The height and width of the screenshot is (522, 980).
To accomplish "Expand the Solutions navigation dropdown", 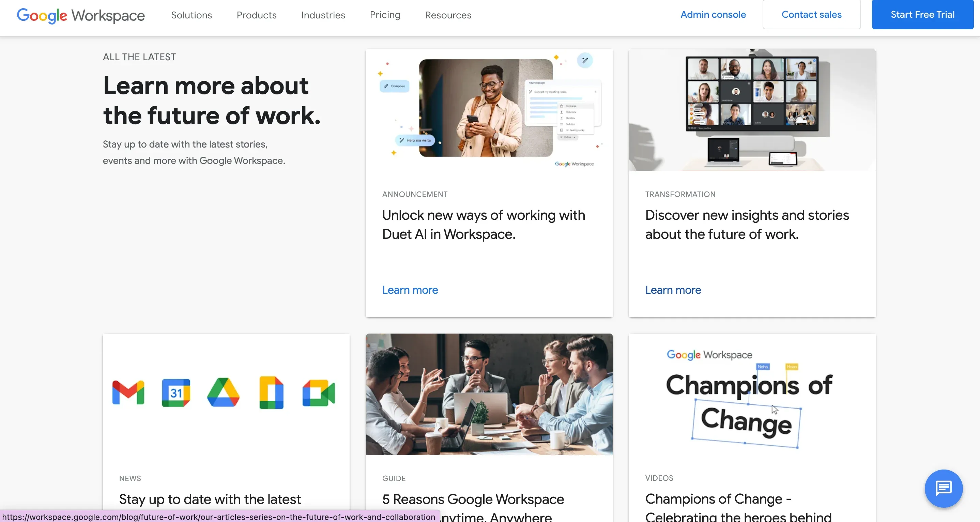I will click(192, 15).
